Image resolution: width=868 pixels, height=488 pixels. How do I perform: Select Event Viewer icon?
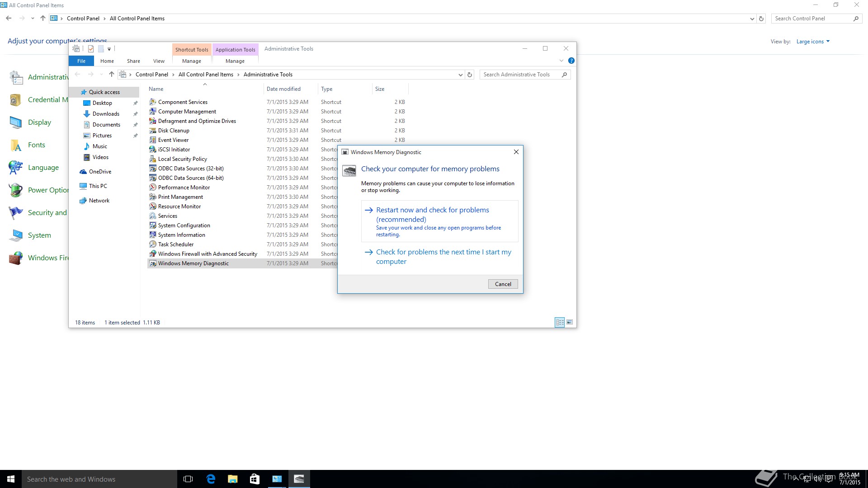point(153,140)
